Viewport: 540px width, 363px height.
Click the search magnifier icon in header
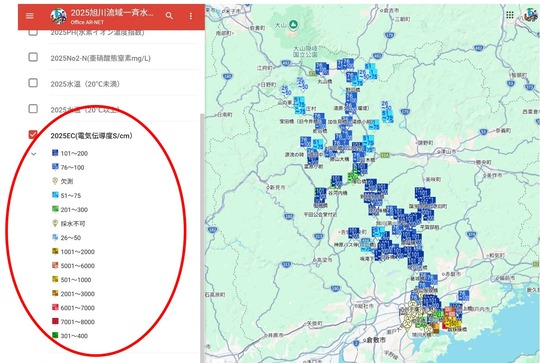pyautogui.click(x=169, y=16)
